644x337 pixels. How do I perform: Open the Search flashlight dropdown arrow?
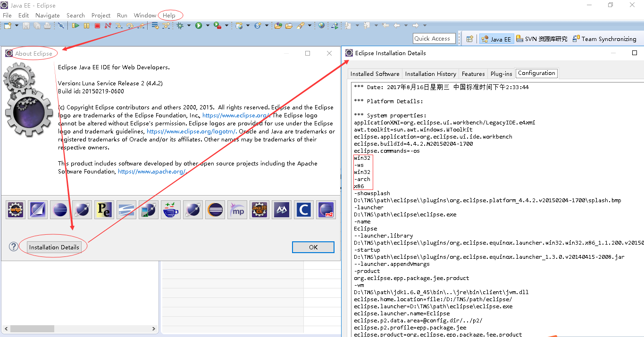click(x=309, y=25)
